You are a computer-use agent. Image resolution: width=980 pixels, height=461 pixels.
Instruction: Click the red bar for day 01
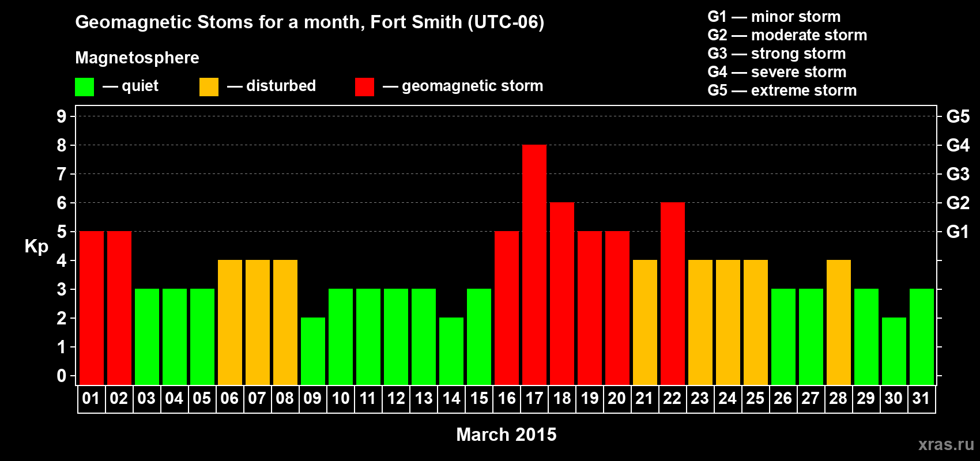tap(92, 308)
